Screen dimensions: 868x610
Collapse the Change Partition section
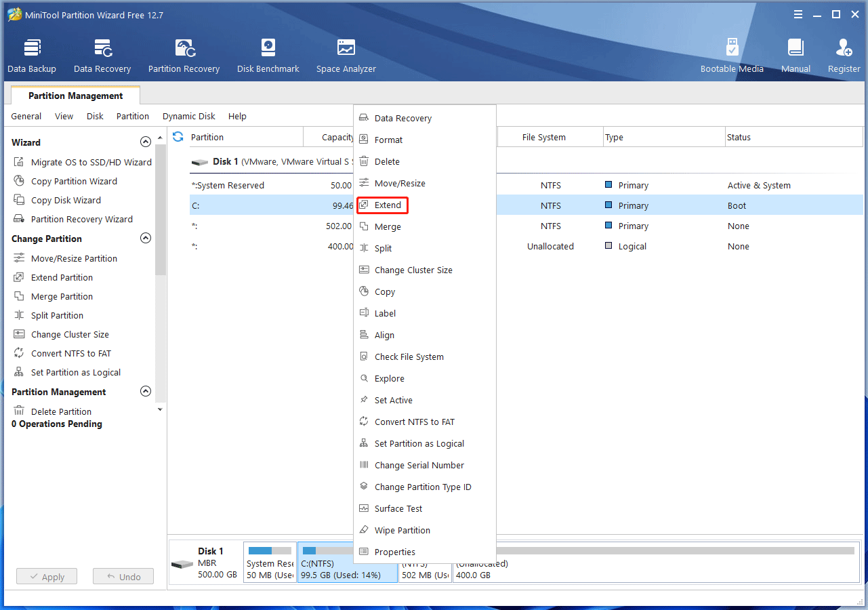tap(145, 239)
